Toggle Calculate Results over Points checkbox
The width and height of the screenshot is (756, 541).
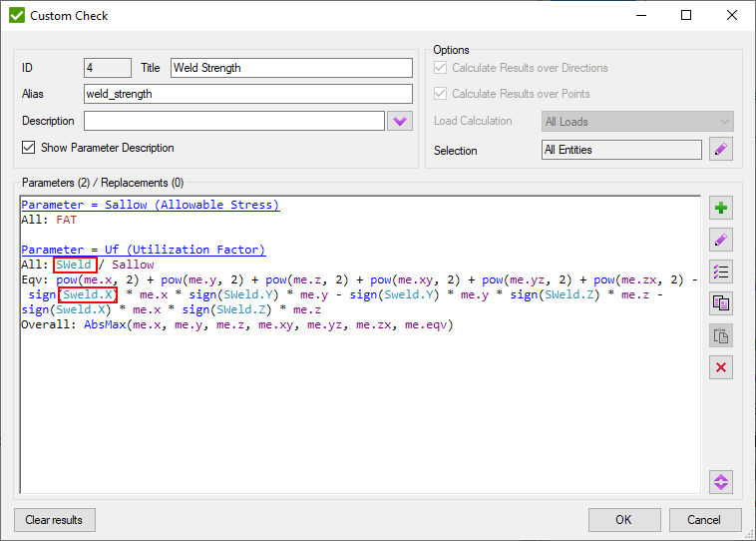pyautogui.click(x=441, y=94)
